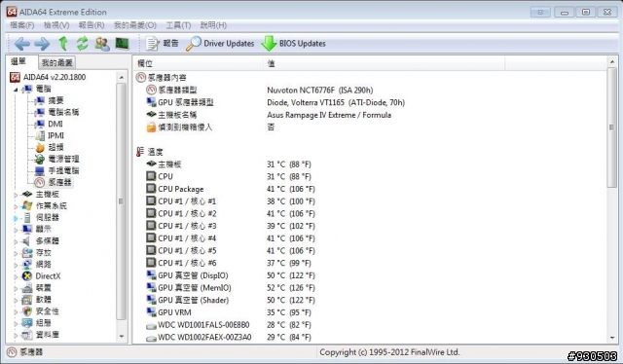Switch to the 選單 tab
The width and height of the screenshot is (623, 364).
pos(18,61)
